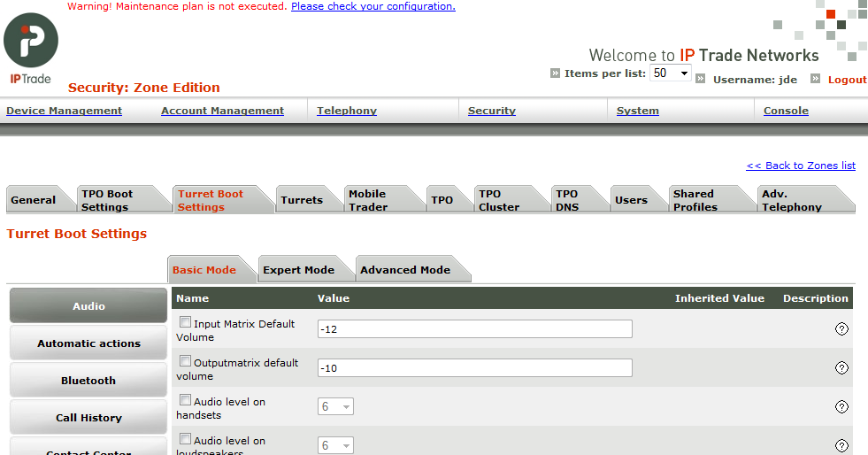Screen dimensions: 868x455
Task: Open help for Audio level on handsets
Action: pos(841,407)
